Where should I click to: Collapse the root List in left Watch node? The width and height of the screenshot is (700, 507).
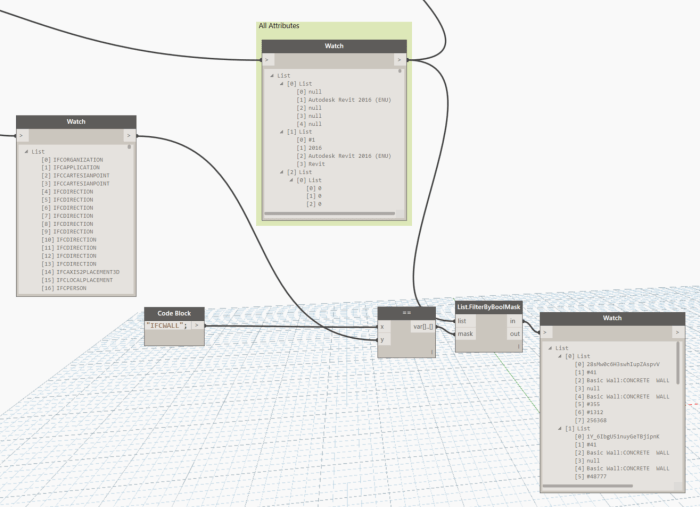[x=26, y=152]
